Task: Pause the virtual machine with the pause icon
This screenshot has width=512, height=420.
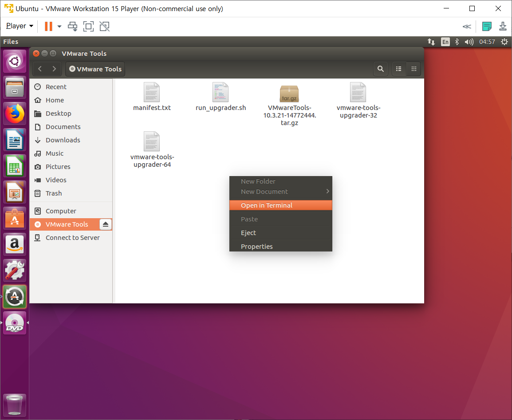Action: [48, 26]
